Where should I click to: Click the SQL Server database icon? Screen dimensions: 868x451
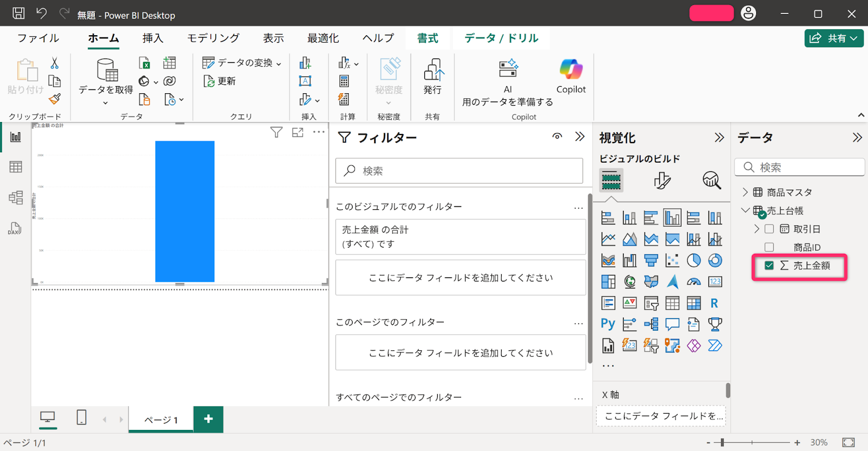pyautogui.click(x=144, y=99)
